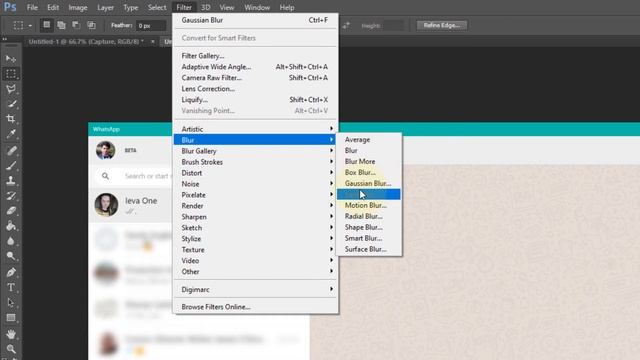
Task: Open the File menu
Action: tap(32, 7)
